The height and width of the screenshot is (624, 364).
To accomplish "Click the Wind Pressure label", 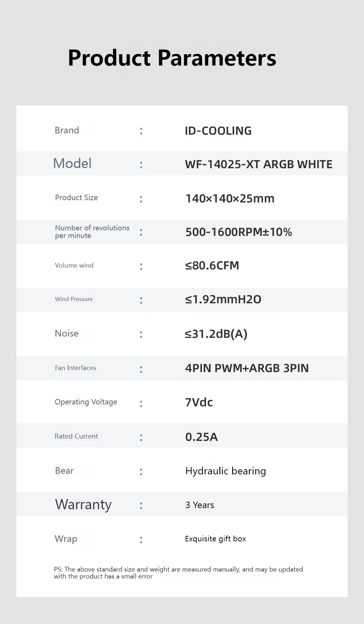I will tap(74, 299).
